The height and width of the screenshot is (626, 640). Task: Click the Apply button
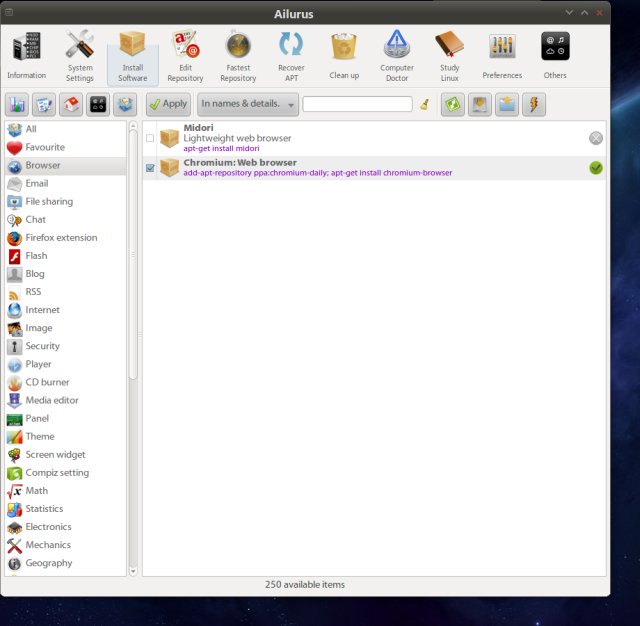click(x=167, y=104)
